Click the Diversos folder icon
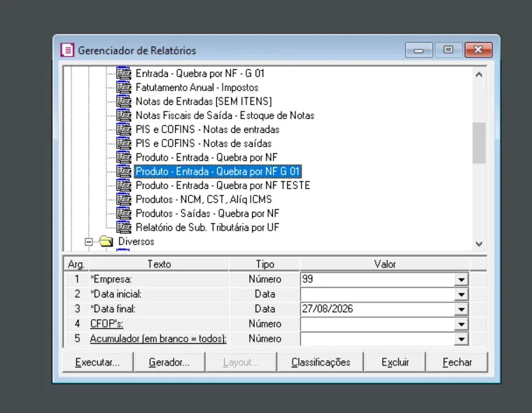The height and width of the screenshot is (413, 532). [106, 241]
